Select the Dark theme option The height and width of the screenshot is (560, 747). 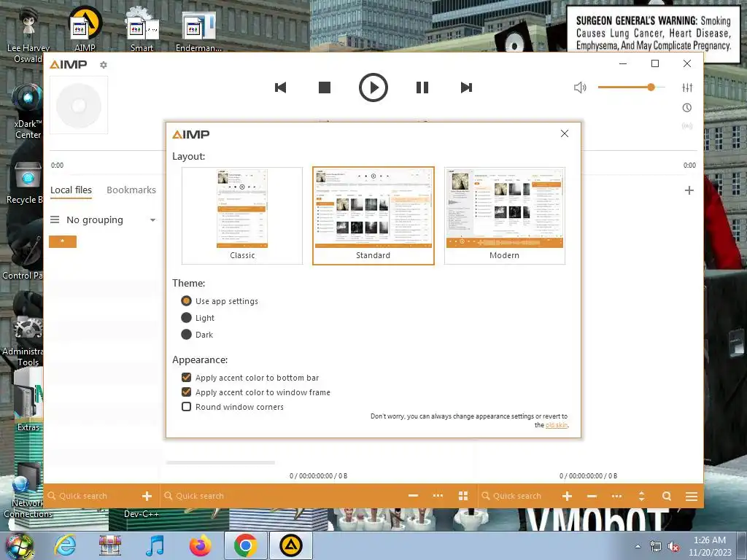(x=197, y=335)
